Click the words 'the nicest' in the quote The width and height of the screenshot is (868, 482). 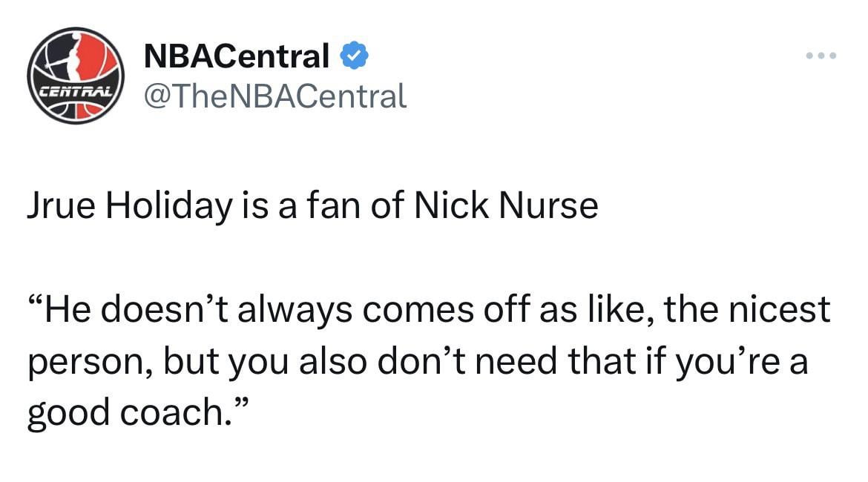747,308
